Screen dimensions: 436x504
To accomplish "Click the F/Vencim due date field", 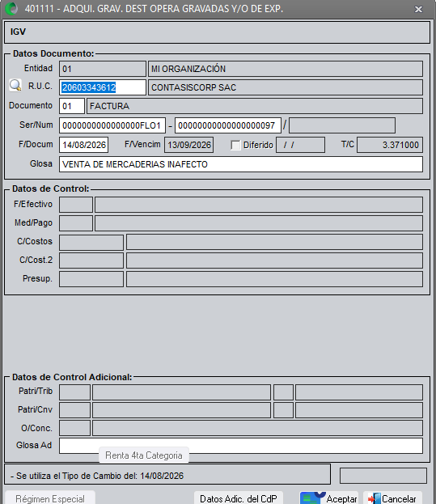I will click(189, 145).
